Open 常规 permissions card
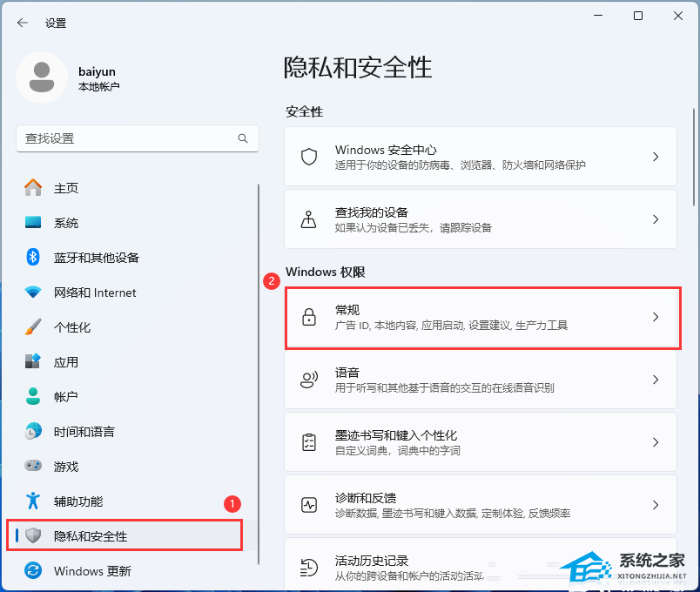This screenshot has width=700, height=592. (x=481, y=317)
